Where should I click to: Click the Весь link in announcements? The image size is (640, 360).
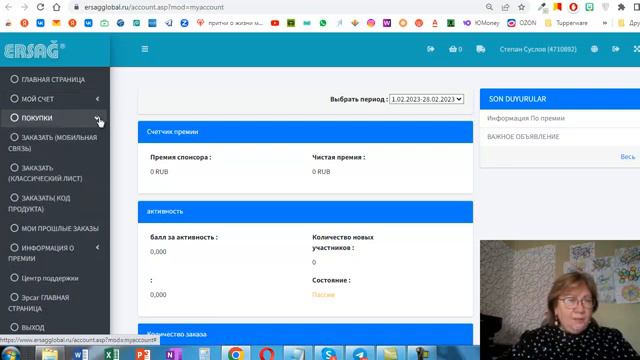pos(628,157)
